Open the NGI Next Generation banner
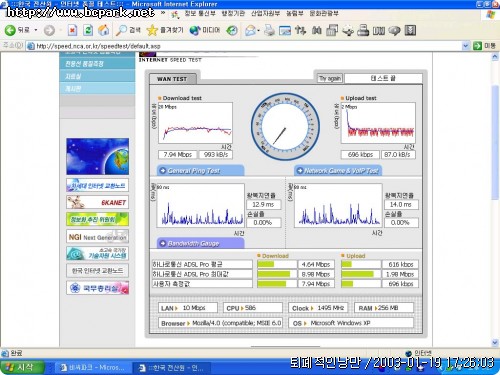The height and width of the screenshot is (375, 500). pos(97,236)
